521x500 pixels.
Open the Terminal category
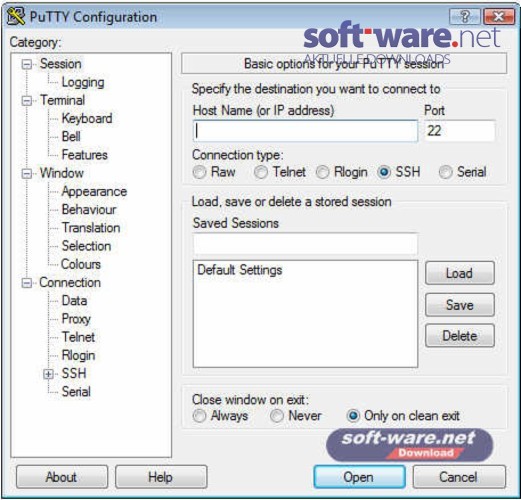point(62,100)
